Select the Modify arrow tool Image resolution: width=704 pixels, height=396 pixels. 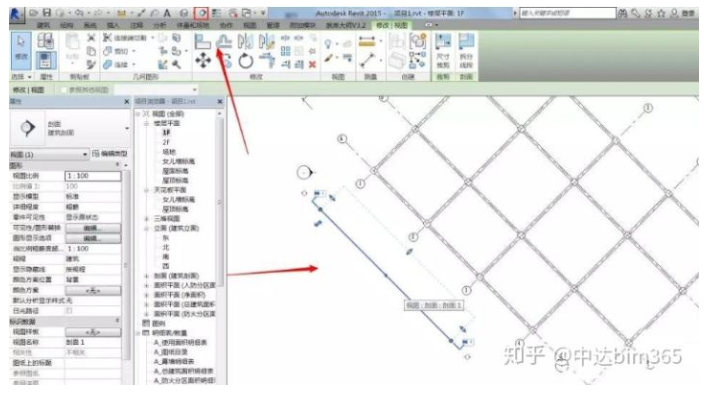(x=21, y=51)
